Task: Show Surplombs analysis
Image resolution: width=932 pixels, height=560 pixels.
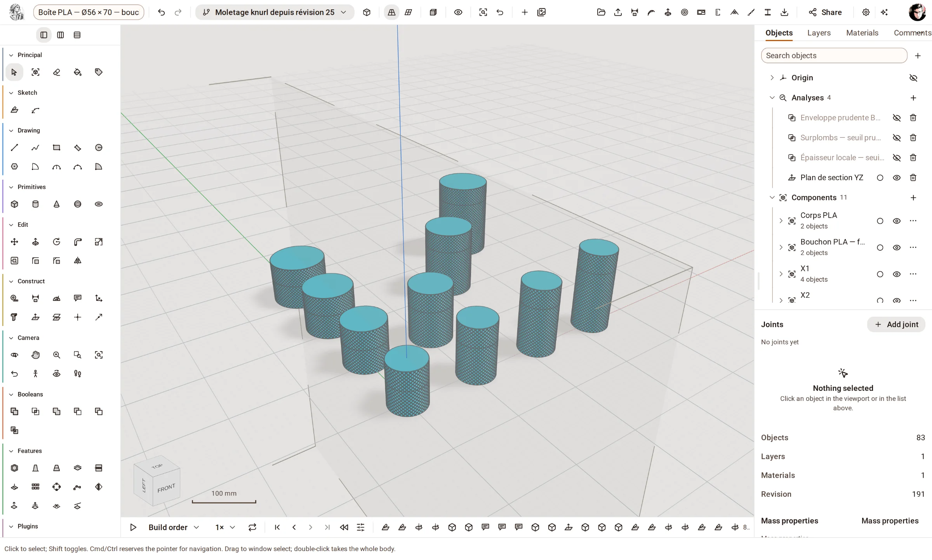Action: tap(896, 137)
